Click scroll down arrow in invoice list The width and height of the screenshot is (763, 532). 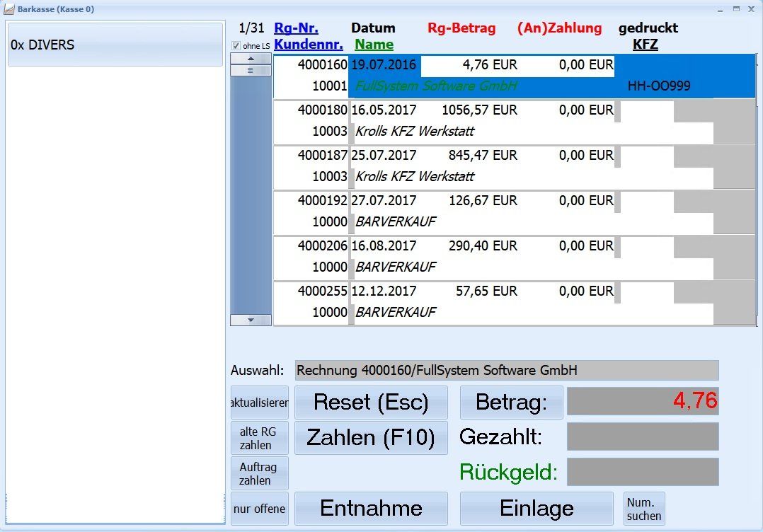(251, 320)
